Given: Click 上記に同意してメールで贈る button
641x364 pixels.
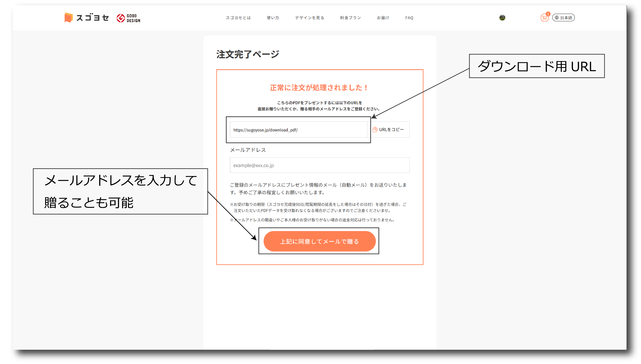Looking at the screenshot, I should click(320, 241).
